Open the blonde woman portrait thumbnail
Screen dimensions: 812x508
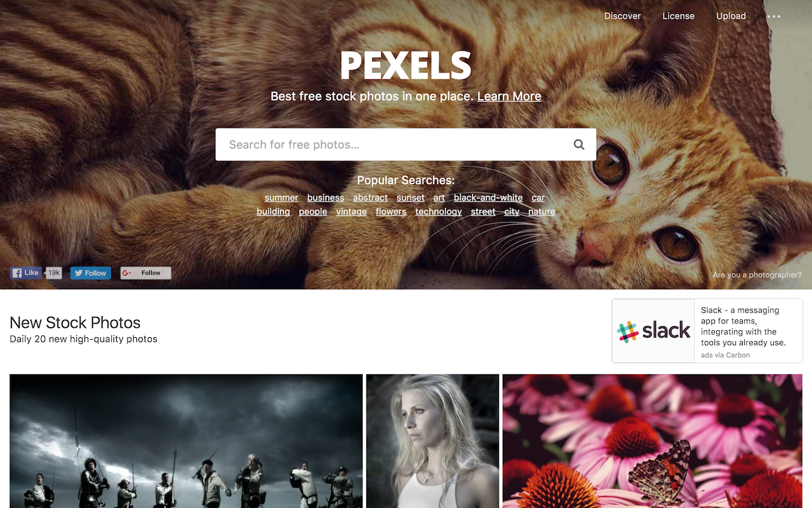click(x=433, y=441)
